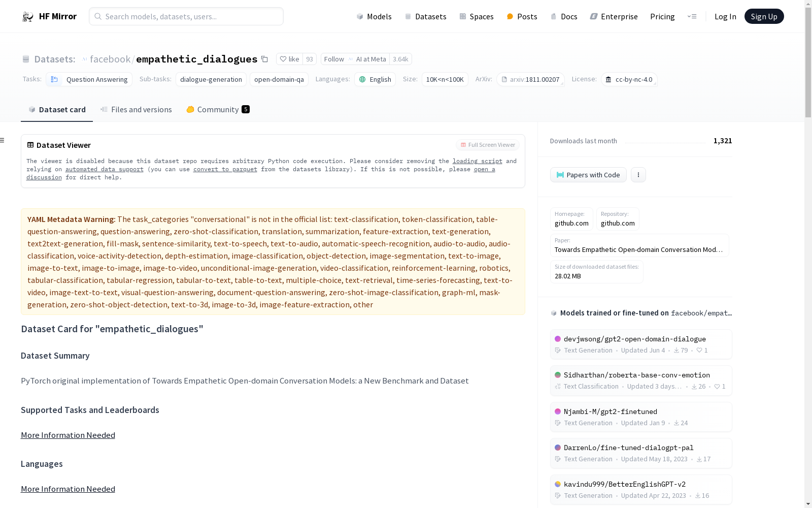
Task: Click the DarrenLo model avatar icon
Action: 558,448
